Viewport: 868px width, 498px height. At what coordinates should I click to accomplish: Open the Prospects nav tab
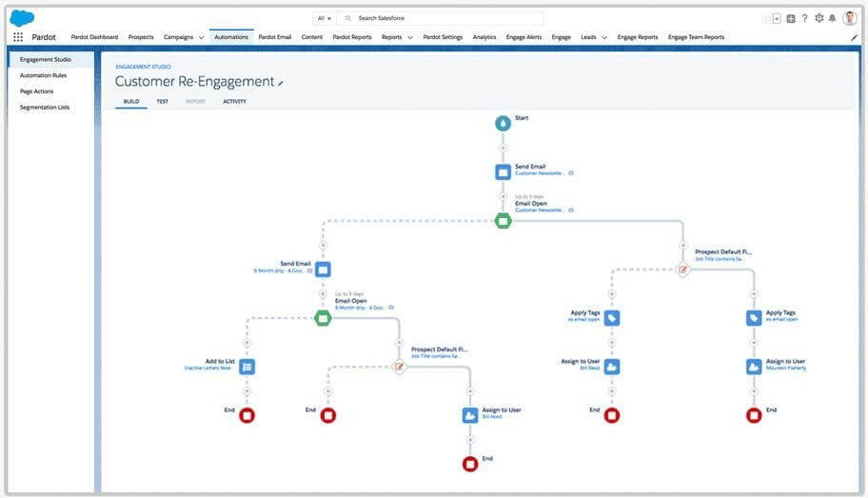(141, 37)
